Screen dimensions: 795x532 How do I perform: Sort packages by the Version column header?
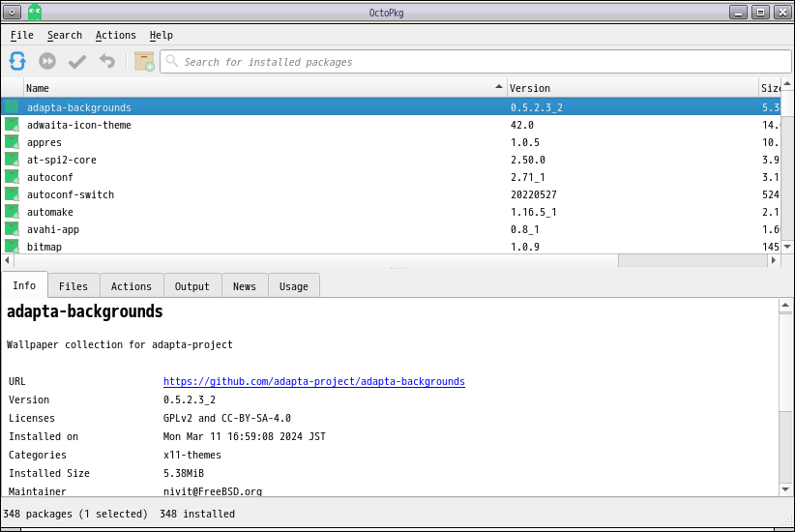(x=633, y=88)
